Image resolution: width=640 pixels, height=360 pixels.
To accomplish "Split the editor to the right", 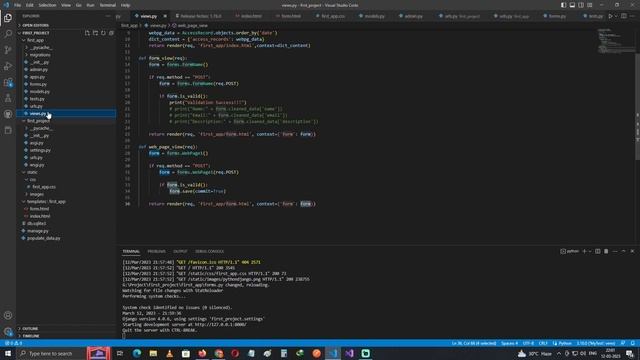I will click(x=624, y=16).
